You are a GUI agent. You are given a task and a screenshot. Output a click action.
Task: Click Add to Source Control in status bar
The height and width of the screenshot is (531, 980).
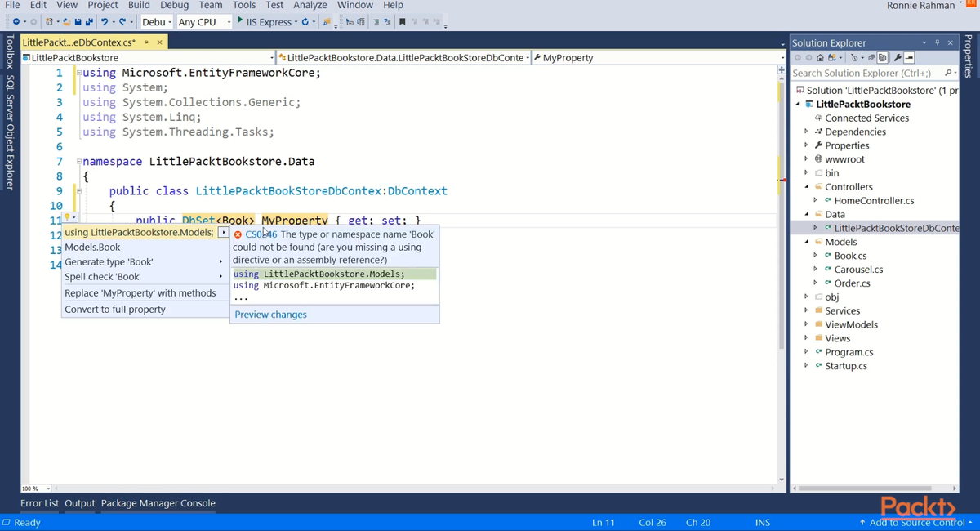click(915, 522)
